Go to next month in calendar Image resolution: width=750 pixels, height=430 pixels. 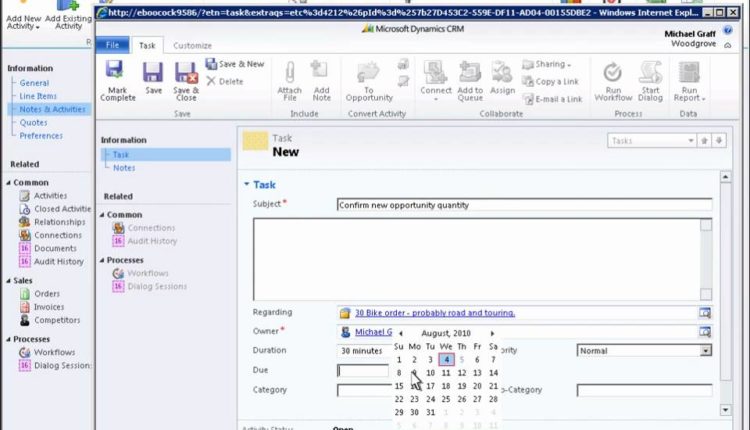coord(492,333)
